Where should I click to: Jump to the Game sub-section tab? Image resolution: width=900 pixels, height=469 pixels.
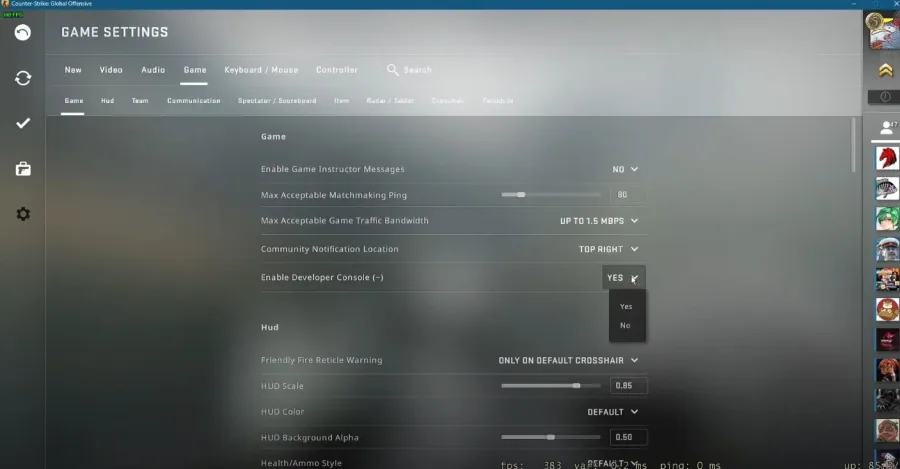74,100
